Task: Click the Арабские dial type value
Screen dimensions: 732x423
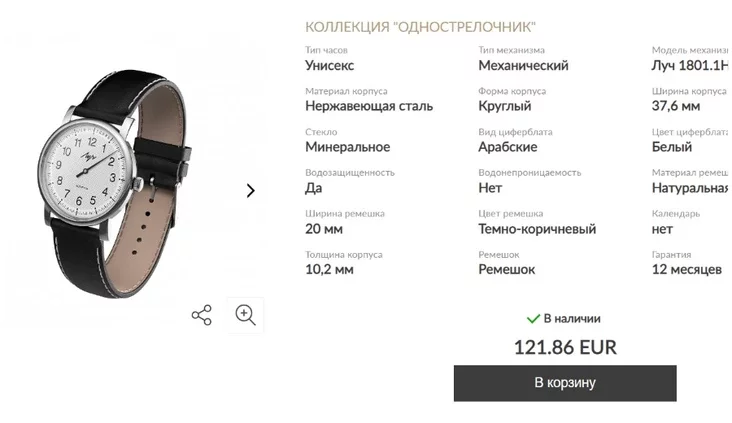Action: tap(508, 147)
